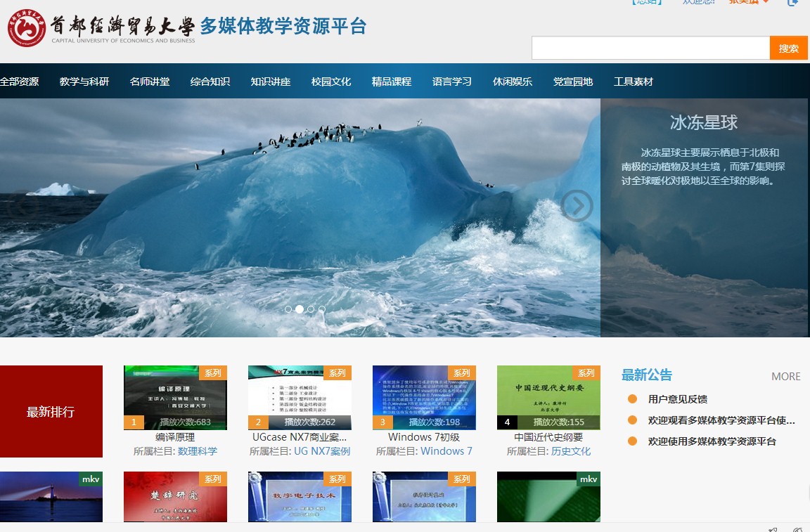The width and height of the screenshot is (810, 532).
Task: Open the 工具素材 navigation item
Action: click(x=634, y=82)
